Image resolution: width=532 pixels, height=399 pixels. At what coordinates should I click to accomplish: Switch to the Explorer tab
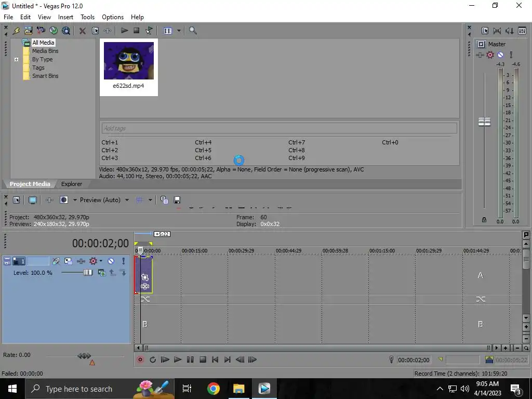pyautogui.click(x=72, y=184)
